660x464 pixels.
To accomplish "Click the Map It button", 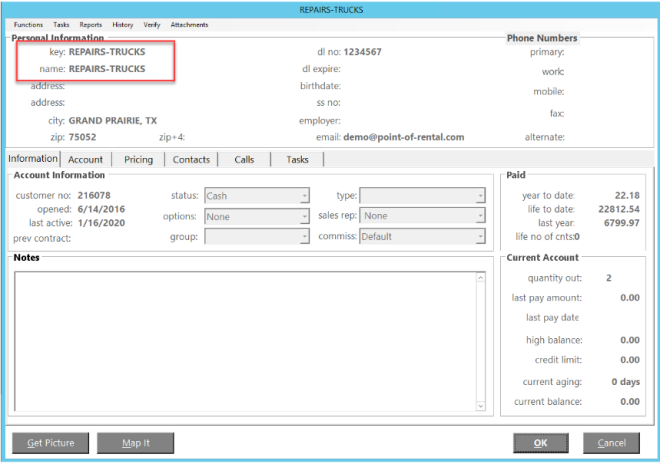I will pos(136,443).
